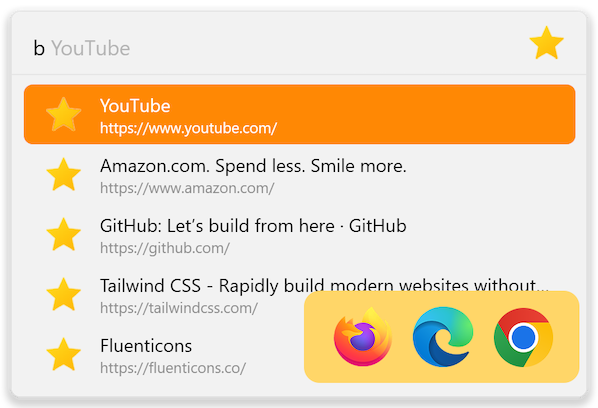598x408 pixels.
Task: Click star icon beside Fluenticons result
Action: point(63,354)
